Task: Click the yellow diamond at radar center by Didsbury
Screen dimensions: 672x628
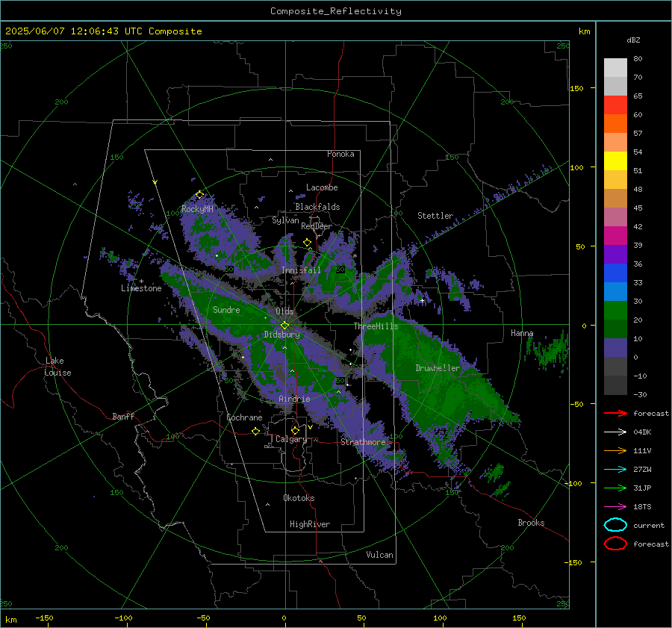Action: point(285,326)
